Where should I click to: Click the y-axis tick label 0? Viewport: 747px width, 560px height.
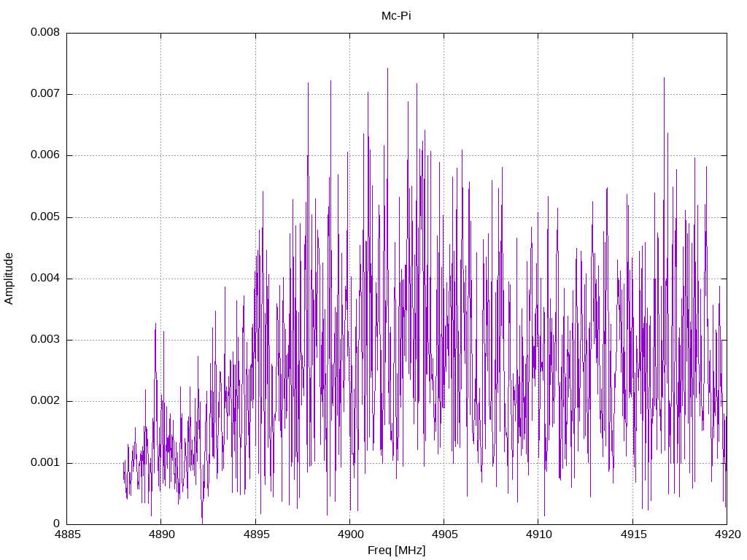tap(57, 524)
